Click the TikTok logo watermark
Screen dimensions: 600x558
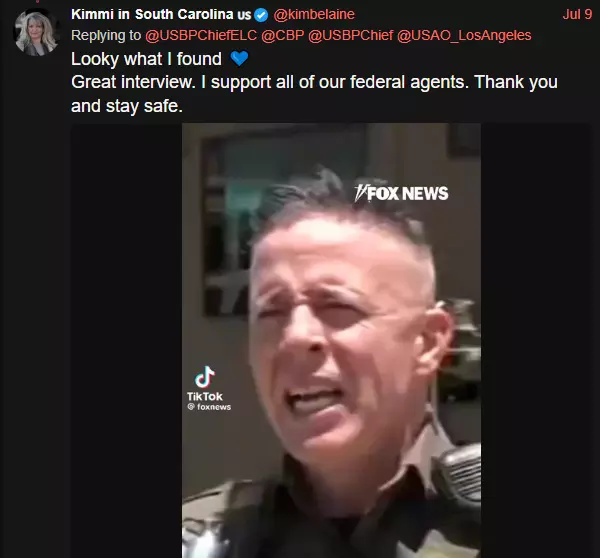pyautogui.click(x=205, y=383)
